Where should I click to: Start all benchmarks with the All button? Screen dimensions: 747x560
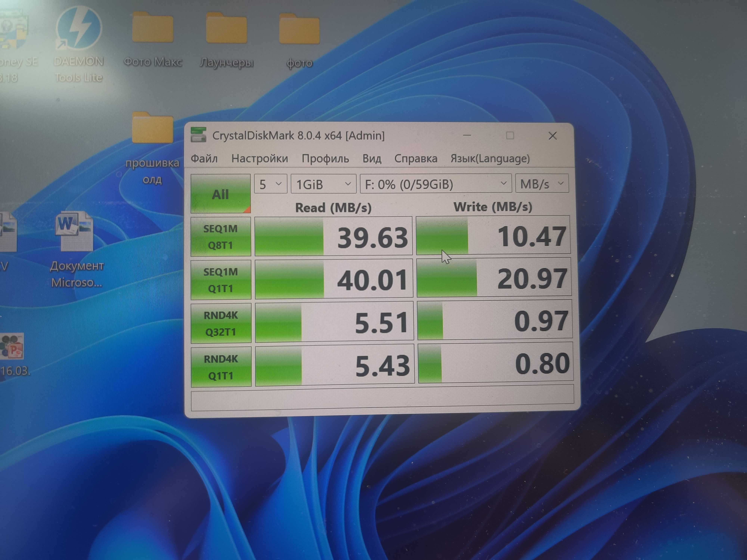[221, 194]
